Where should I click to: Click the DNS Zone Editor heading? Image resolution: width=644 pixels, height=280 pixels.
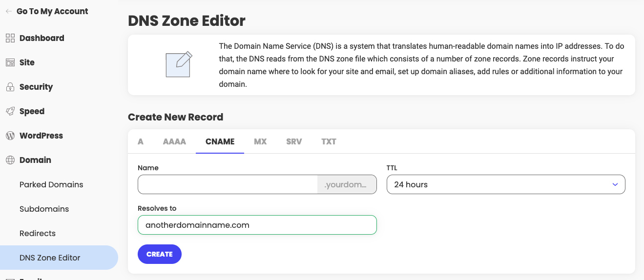click(x=187, y=20)
